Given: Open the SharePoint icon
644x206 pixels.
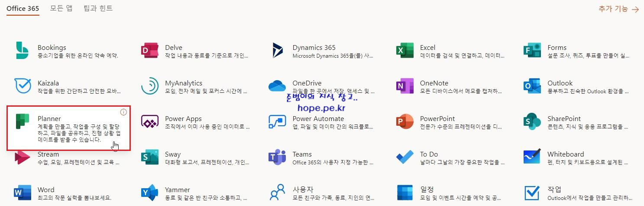Looking at the screenshot, I should click(x=532, y=122).
